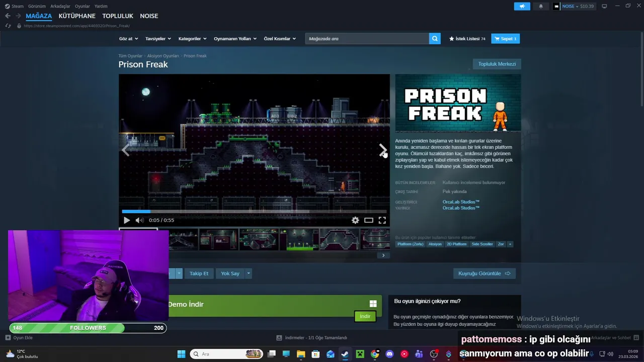
Task: Click the Windows logo on Demo İndir
Action: [x=373, y=304]
